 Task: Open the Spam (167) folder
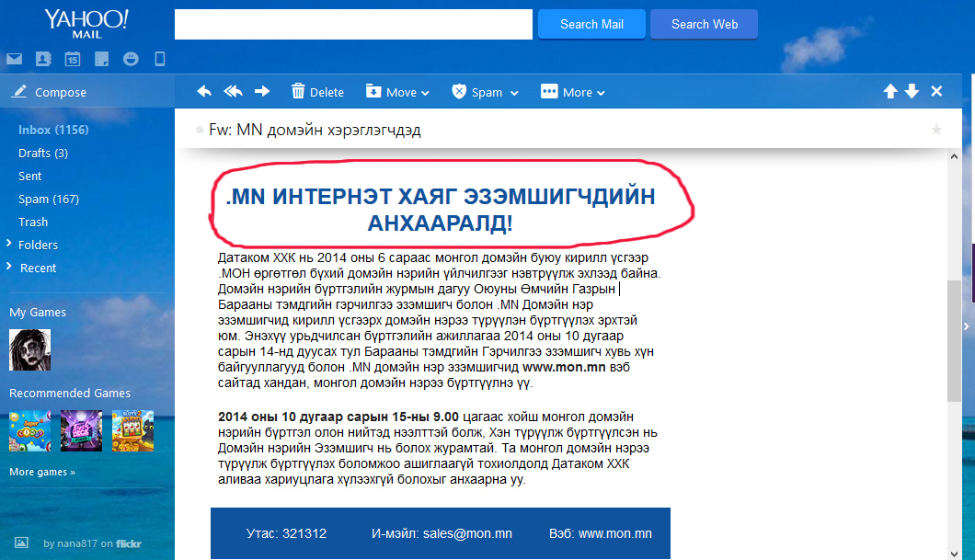[x=49, y=199]
